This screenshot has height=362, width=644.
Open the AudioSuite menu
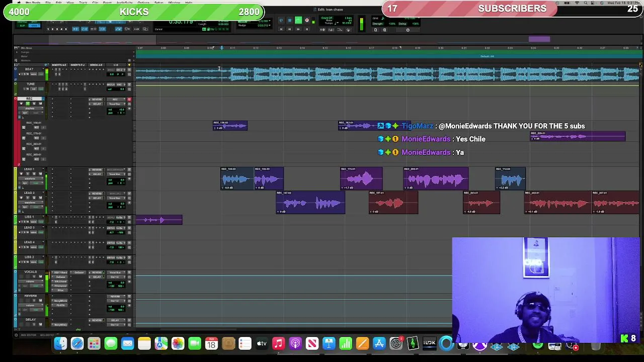tap(124, 3)
